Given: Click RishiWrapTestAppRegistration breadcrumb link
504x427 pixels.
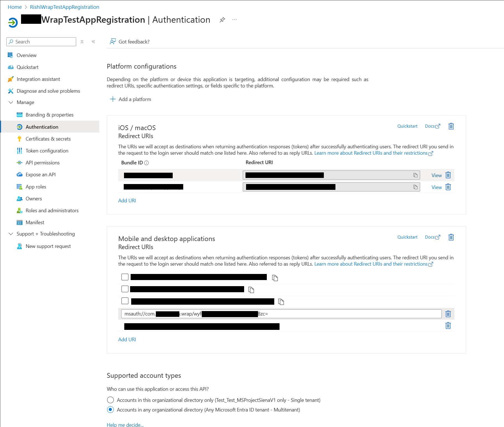Looking at the screenshot, I should pos(64,7).
